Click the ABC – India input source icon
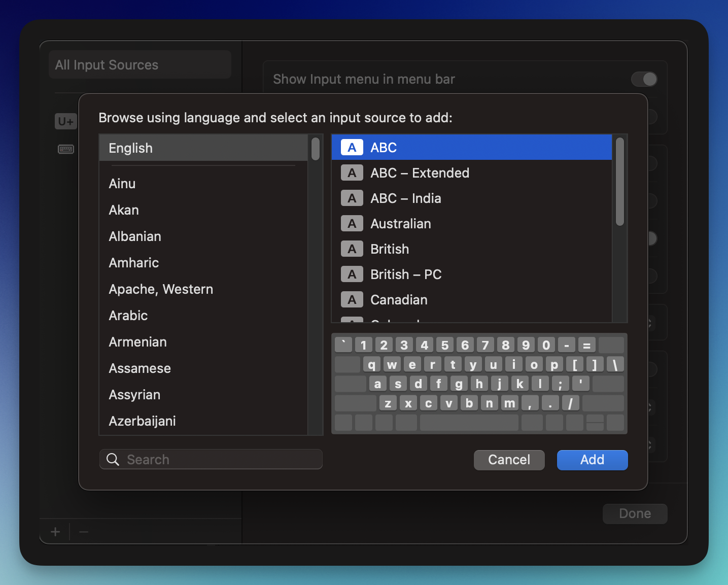This screenshot has height=585, width=728. tap(352, 198)
